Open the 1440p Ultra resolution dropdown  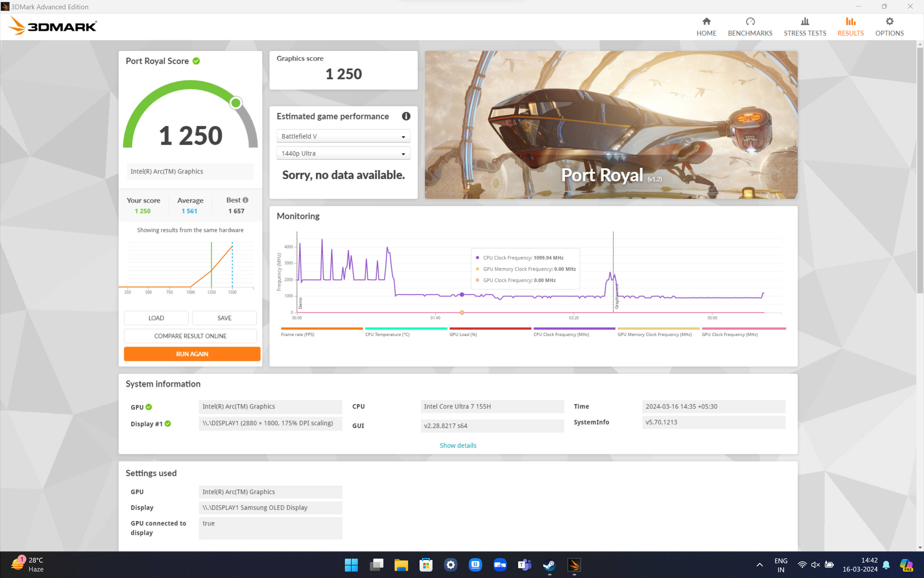[343, 153]
